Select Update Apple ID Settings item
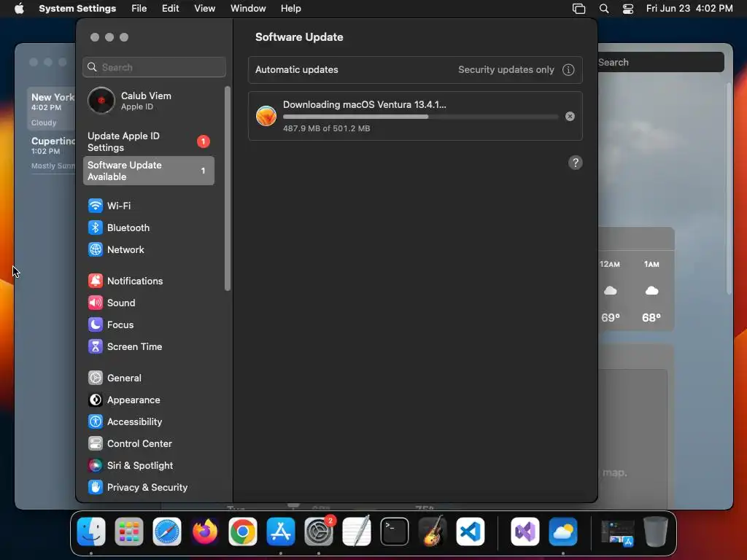 pyautogui.click(x=149, y=142)
